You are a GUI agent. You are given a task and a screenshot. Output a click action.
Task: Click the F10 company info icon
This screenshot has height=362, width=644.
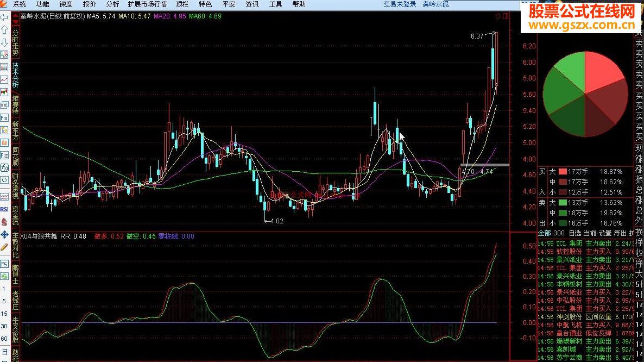tap(4, 117)
